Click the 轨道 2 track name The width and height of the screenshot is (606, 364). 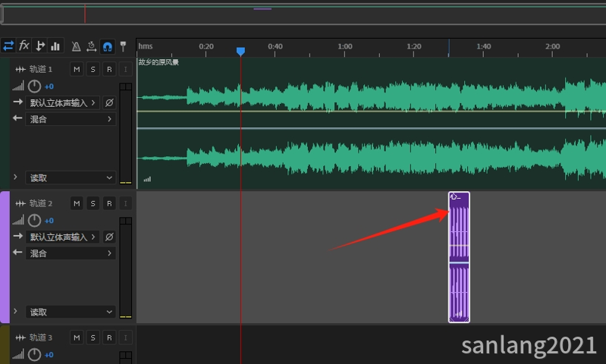(x=41, y=203)
